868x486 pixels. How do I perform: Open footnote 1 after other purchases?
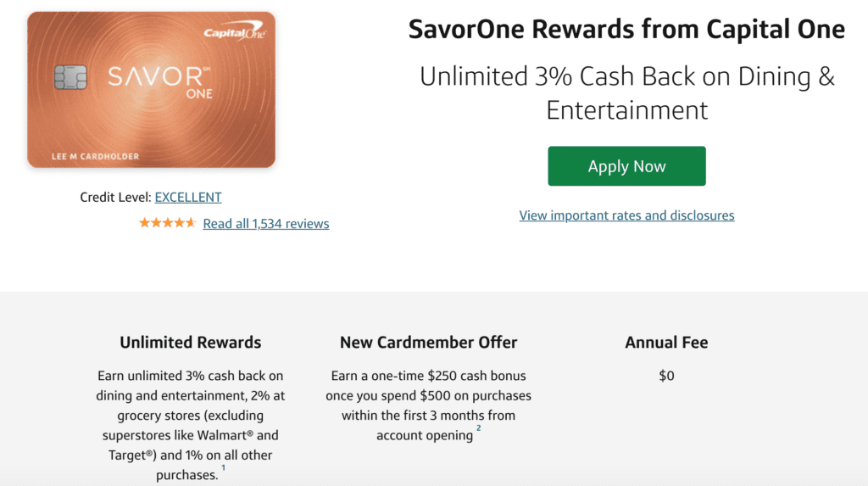(223, 468)
